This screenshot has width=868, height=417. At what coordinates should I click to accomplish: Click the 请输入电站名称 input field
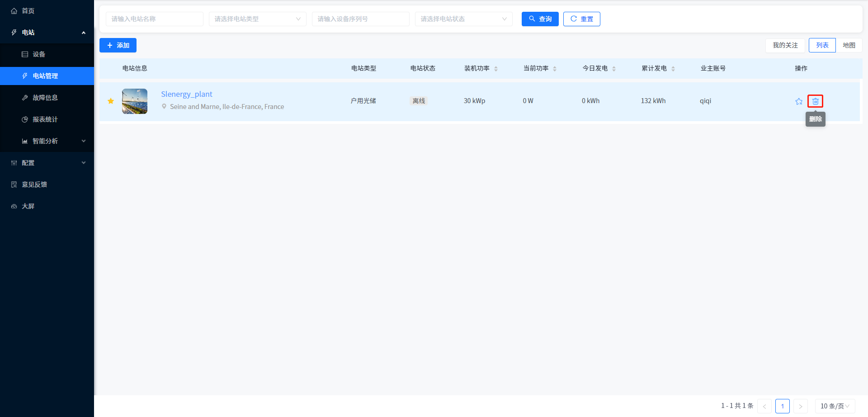[x=154, y=19]
